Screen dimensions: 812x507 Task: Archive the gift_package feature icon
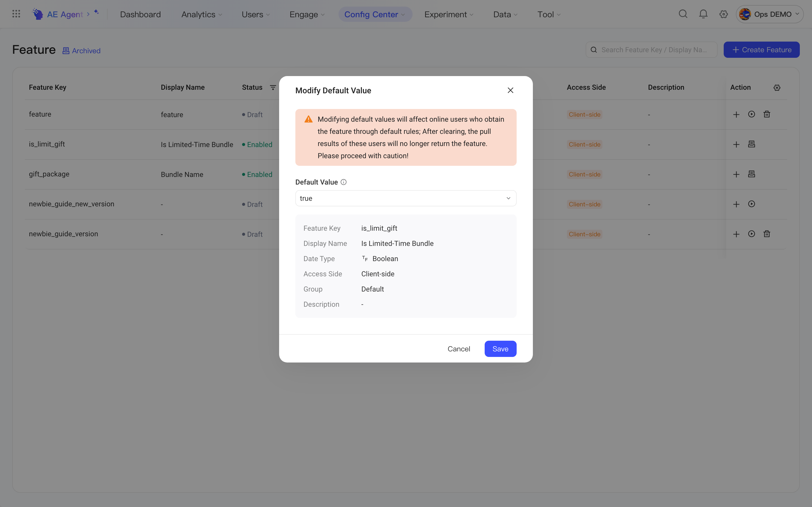click(751, 174)
